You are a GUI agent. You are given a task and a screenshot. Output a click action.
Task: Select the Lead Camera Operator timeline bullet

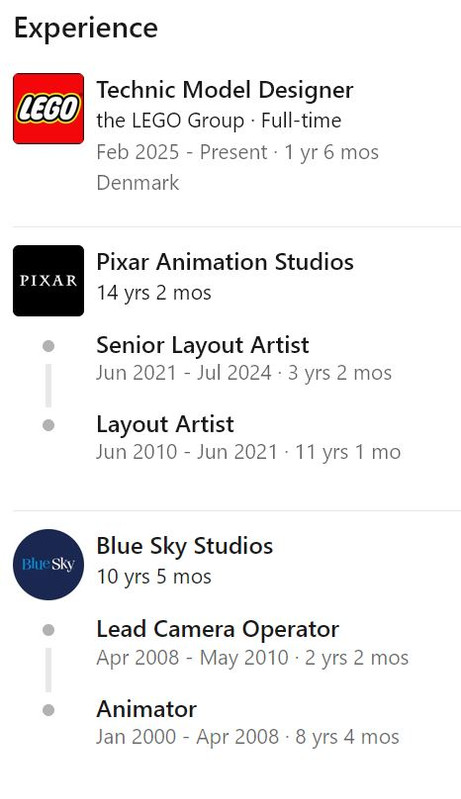tap(48, 630)
